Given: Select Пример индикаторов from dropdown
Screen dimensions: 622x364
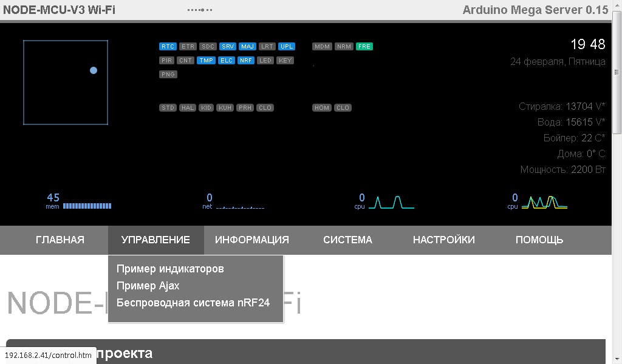Looking at the screenshot, I should click(x=170, y=269).
